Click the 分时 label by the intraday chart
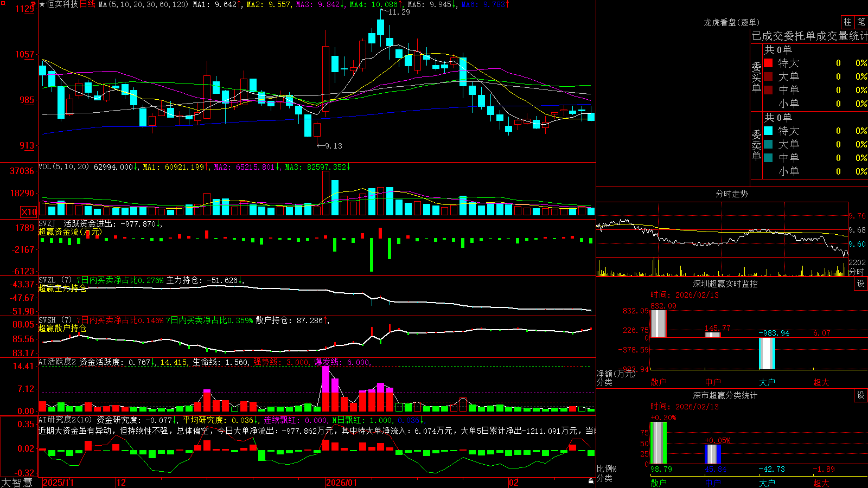This screenshot has height=488, width=868. click(x=857, y=272)
